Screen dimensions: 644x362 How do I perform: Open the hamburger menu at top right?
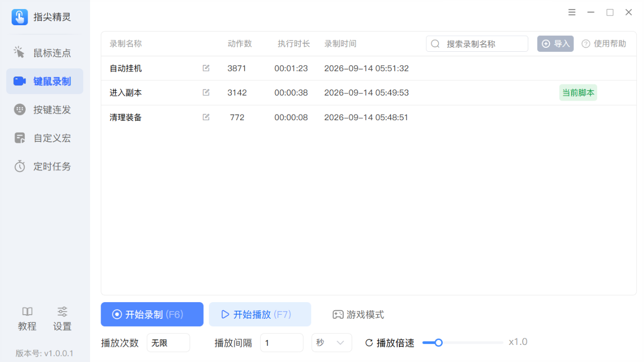pos(572,13)
